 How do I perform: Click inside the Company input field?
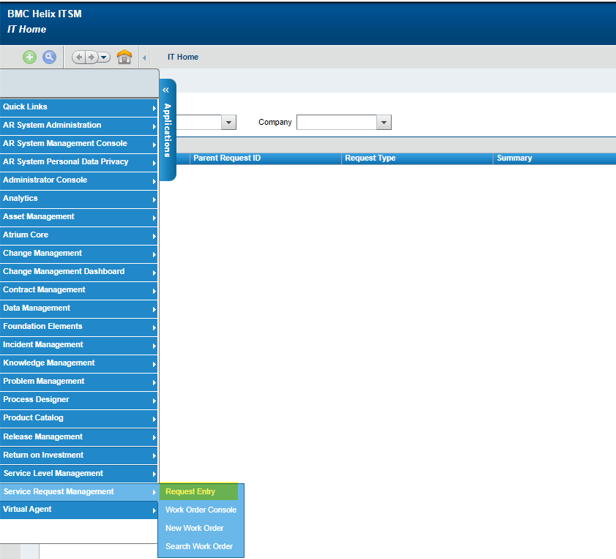coord(337,122)
